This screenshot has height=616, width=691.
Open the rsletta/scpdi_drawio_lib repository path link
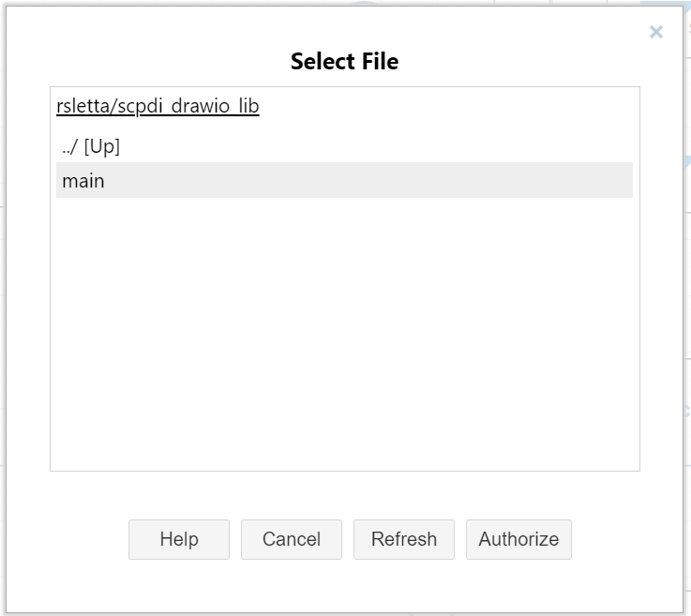[158, 106]
